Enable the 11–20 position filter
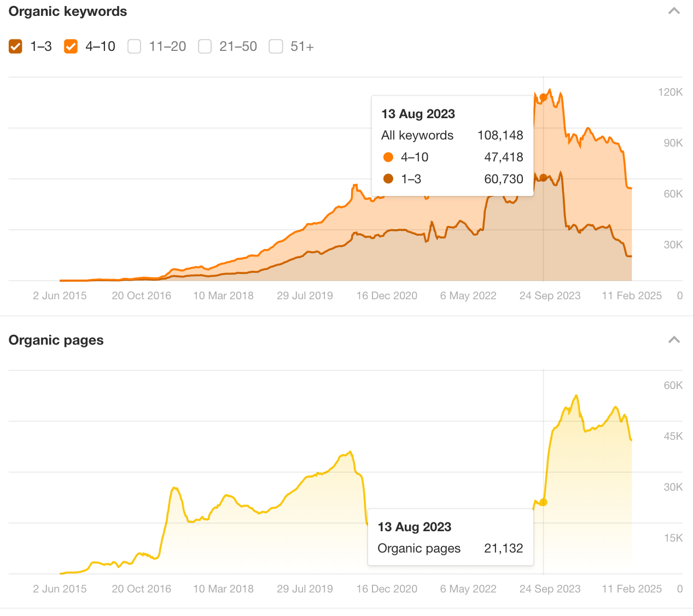Image resolution: width=693 pixels, height=616 pixels. [134, 47]
